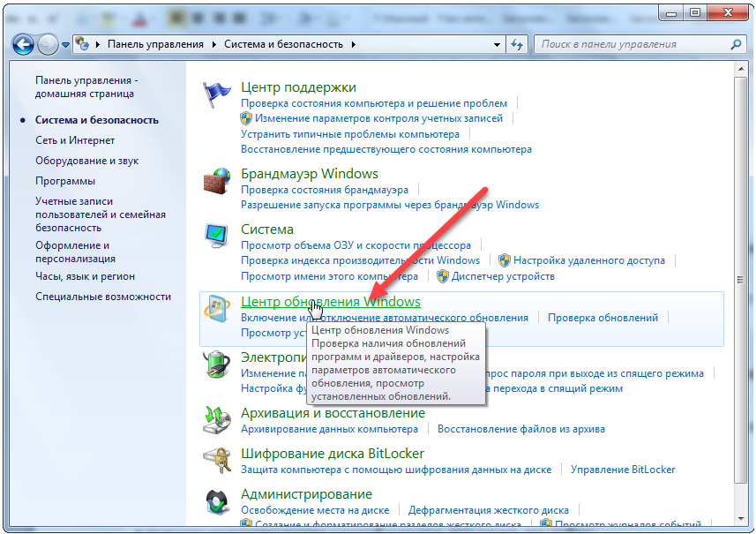Image resolution: width=756 pixels, height=534 pixels.
Task: Click the Администрирование tools icon
Action: coord(217,500)
